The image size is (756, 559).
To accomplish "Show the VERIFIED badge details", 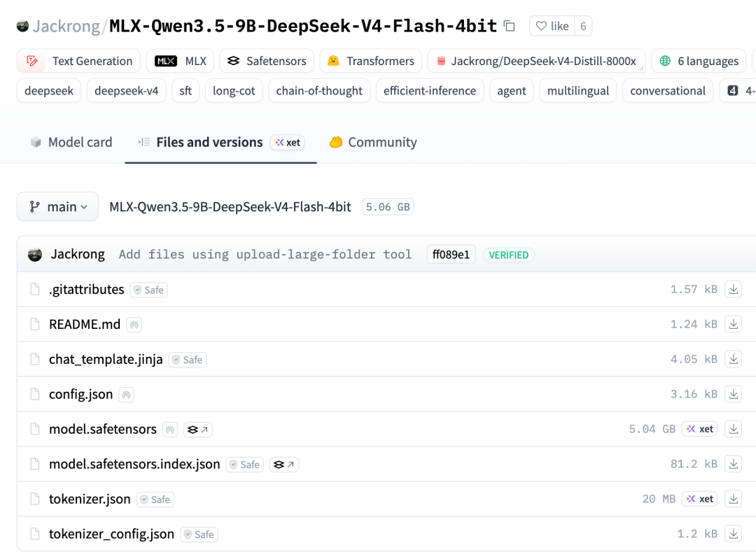I will click(509, 255).
